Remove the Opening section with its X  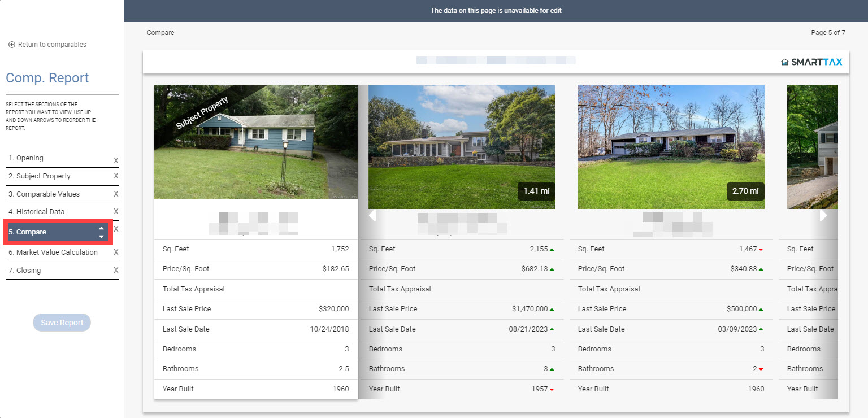116,160
